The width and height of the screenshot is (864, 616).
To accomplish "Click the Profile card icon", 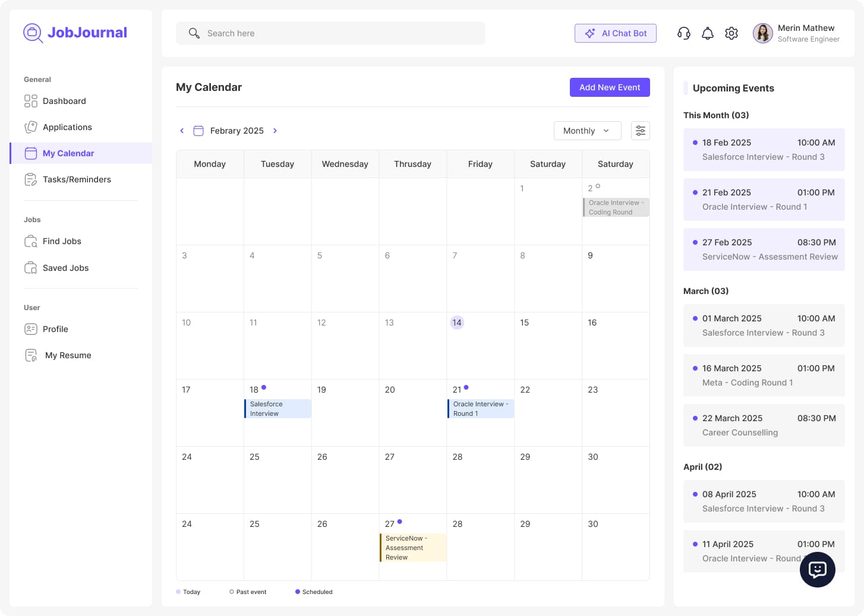I will pyautogui.click(x=31, y=329).
